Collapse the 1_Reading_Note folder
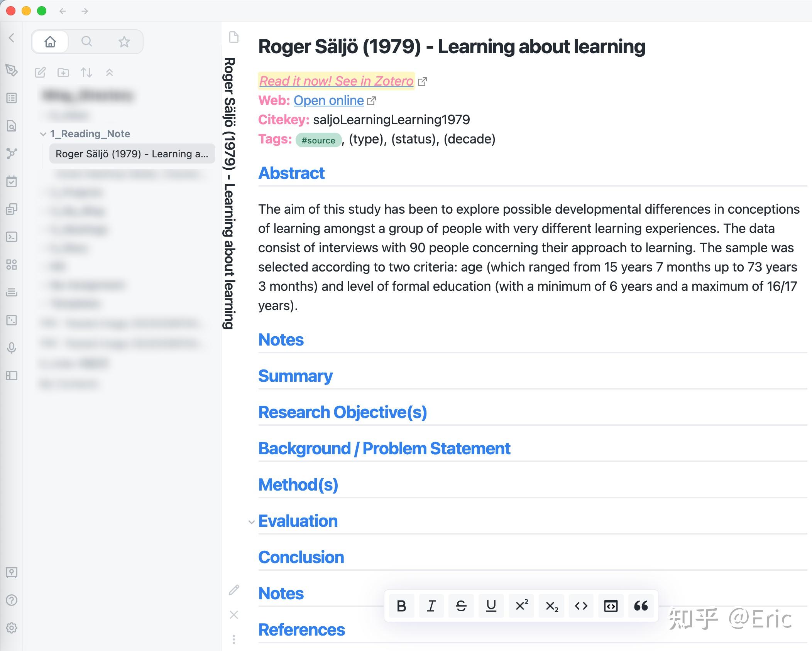 point(43,134)
